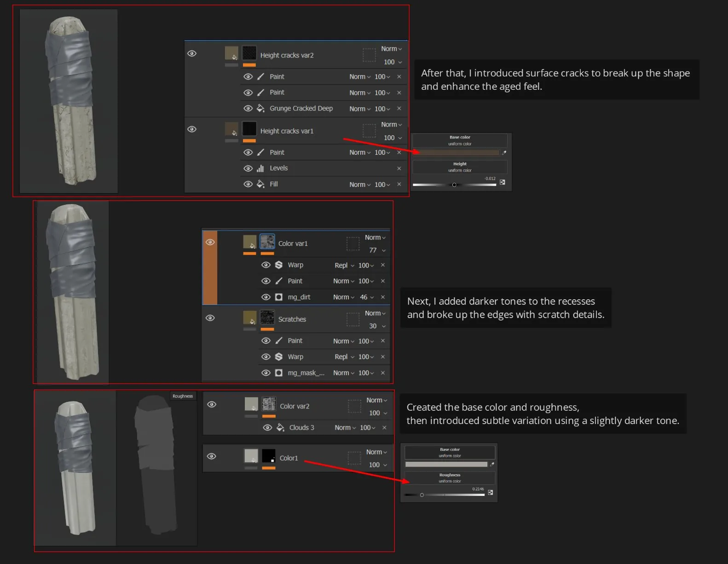The image size is (728, 564).
Task: Remove the Levels effect with its X
Action: [399, 169]
